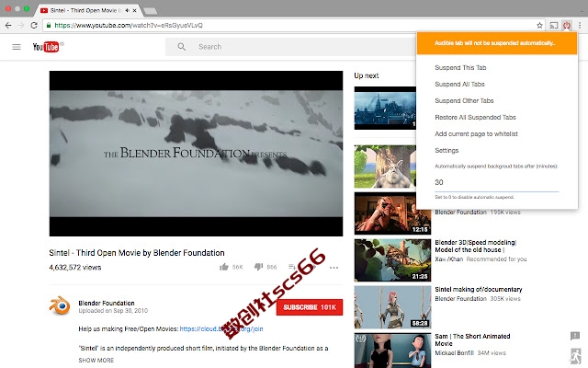Image resolution: width=588 pixels, height=368 pixels.
Task: Go to YouTube home via logo
Action: coord(48,47)
